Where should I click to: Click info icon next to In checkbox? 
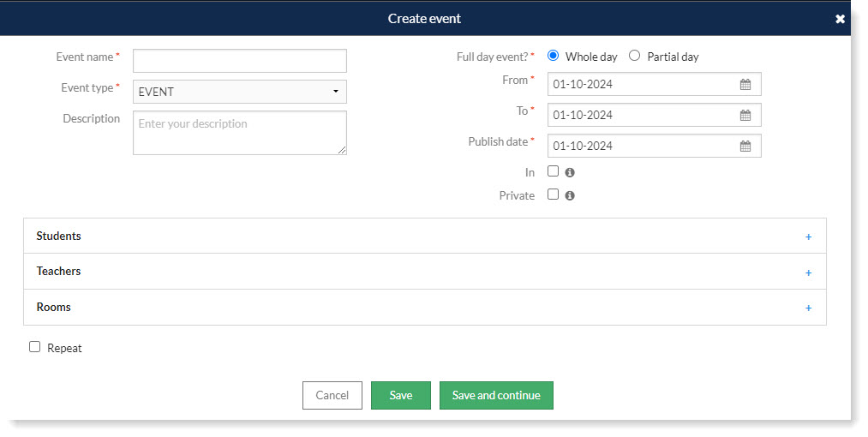pyautogui.click(x=570, y=172)
